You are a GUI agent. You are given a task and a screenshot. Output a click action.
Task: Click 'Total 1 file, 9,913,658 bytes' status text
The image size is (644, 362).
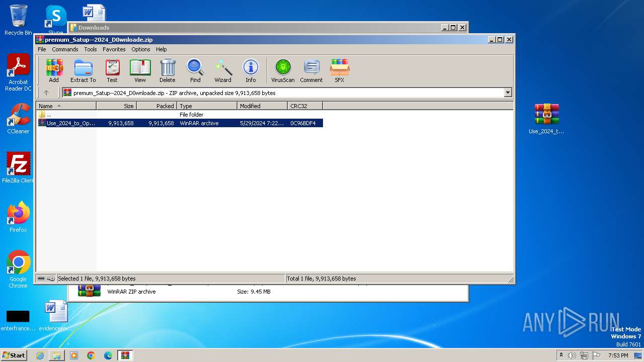321,279
